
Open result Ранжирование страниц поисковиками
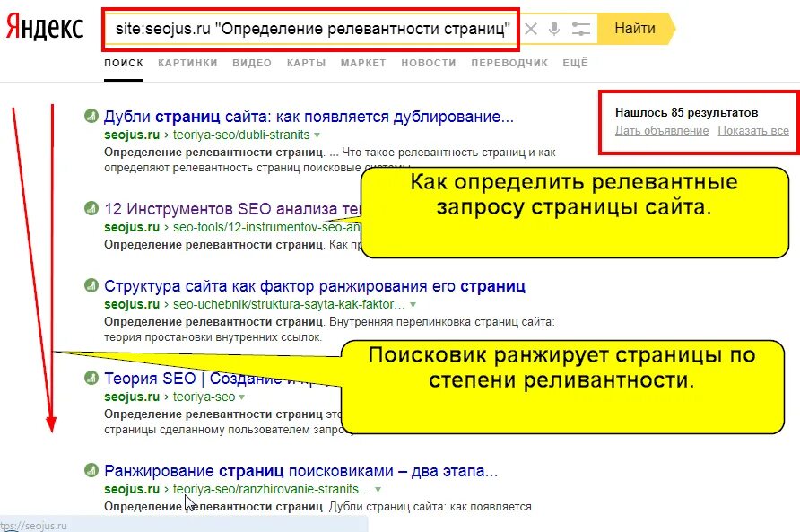tap(300, 471)
